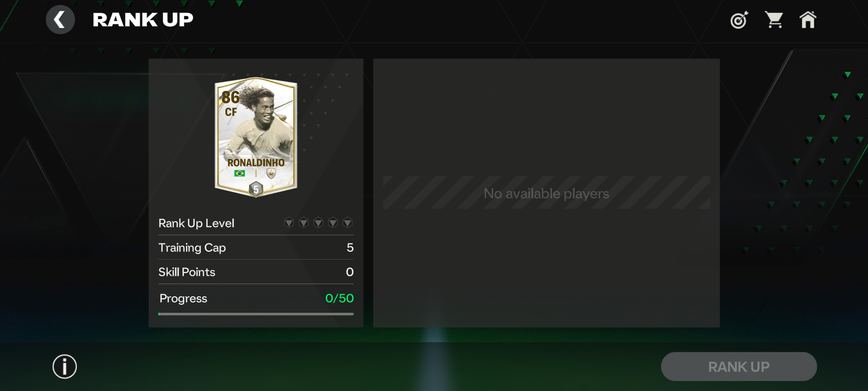Tap the Training Cap row
The height and width of the screenshot is (391, 868).
pos(256,248)
